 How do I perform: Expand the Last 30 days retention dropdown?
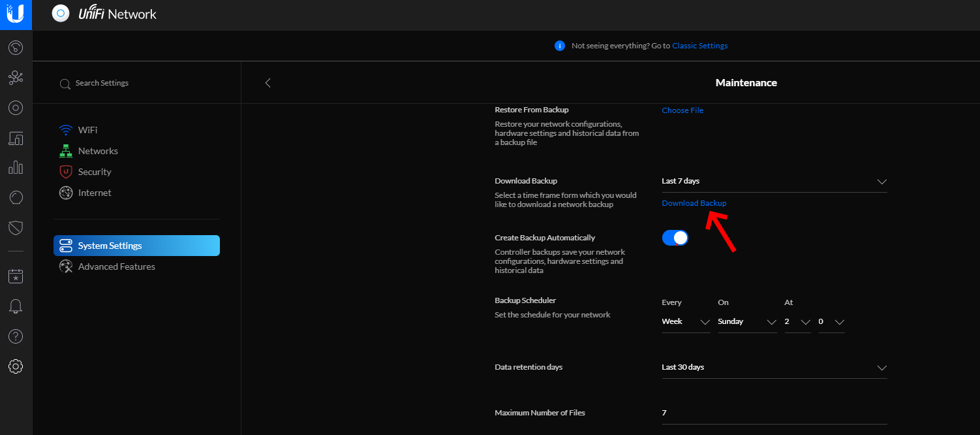tap(774, 368)
